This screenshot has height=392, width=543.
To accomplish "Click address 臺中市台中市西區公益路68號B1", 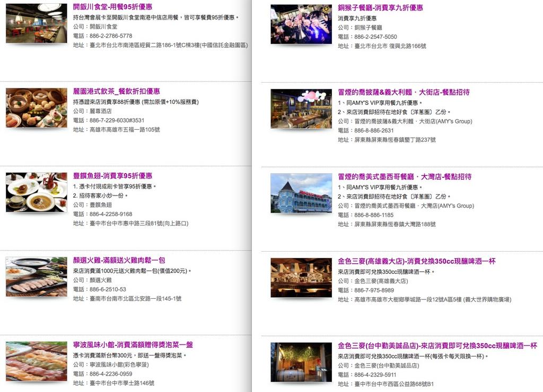I will tap(394, 384).
